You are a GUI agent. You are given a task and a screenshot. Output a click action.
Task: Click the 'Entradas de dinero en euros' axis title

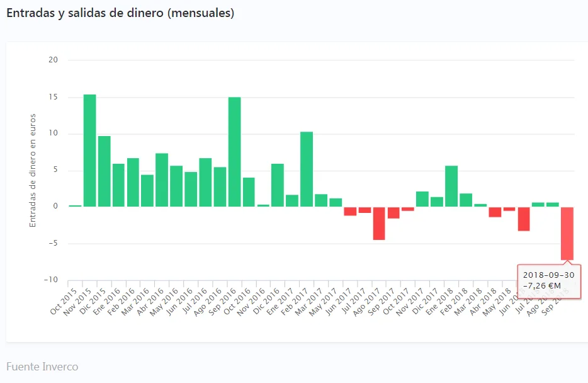coord(33,170)
